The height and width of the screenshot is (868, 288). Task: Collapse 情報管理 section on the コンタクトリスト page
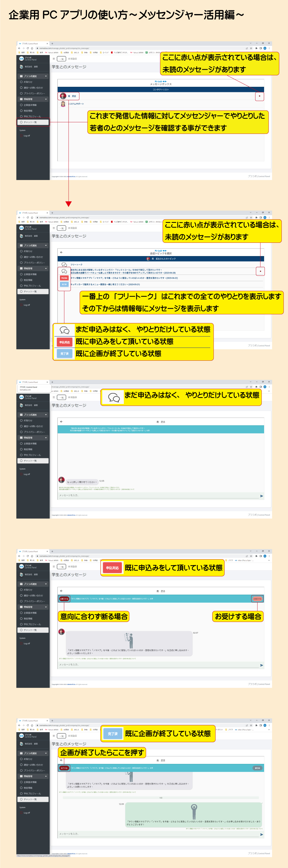(x=46, y=99)
